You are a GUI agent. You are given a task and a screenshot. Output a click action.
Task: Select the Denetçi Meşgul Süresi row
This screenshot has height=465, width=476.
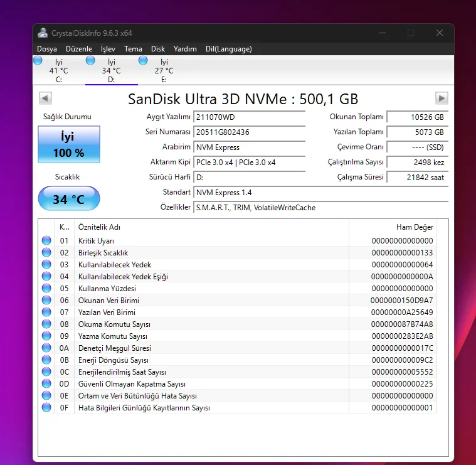point(238,348)
